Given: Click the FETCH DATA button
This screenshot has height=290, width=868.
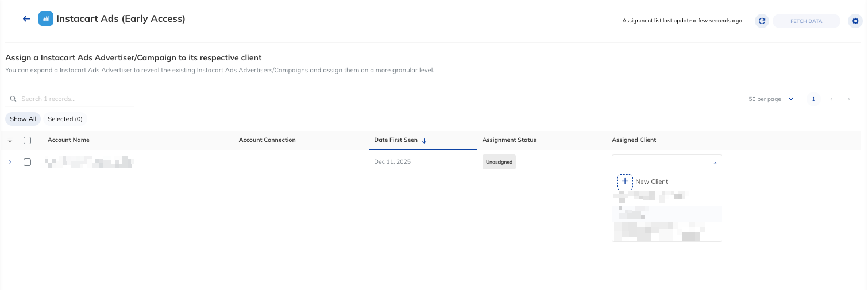Looking at the screenshot, I should tap(807, 21).
